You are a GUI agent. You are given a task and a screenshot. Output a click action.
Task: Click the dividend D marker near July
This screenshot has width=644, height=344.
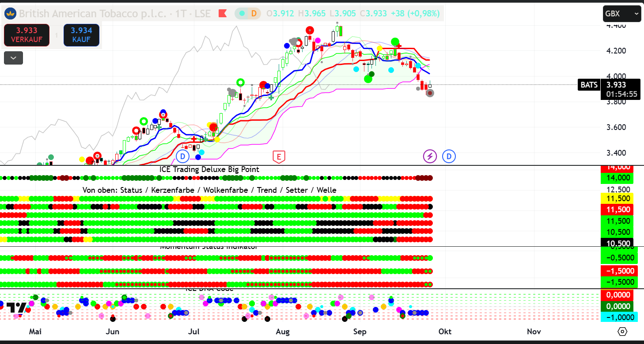pyautogui.click(x=182, y=156)
